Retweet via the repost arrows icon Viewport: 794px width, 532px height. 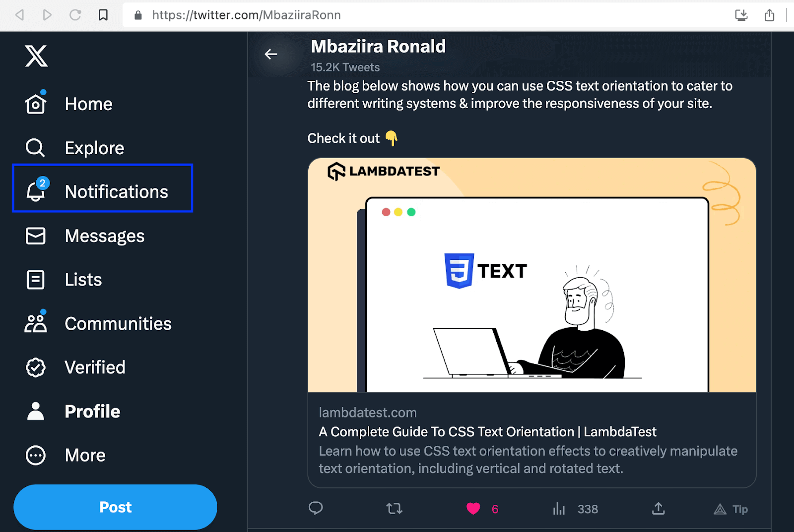tap(394, 508)
